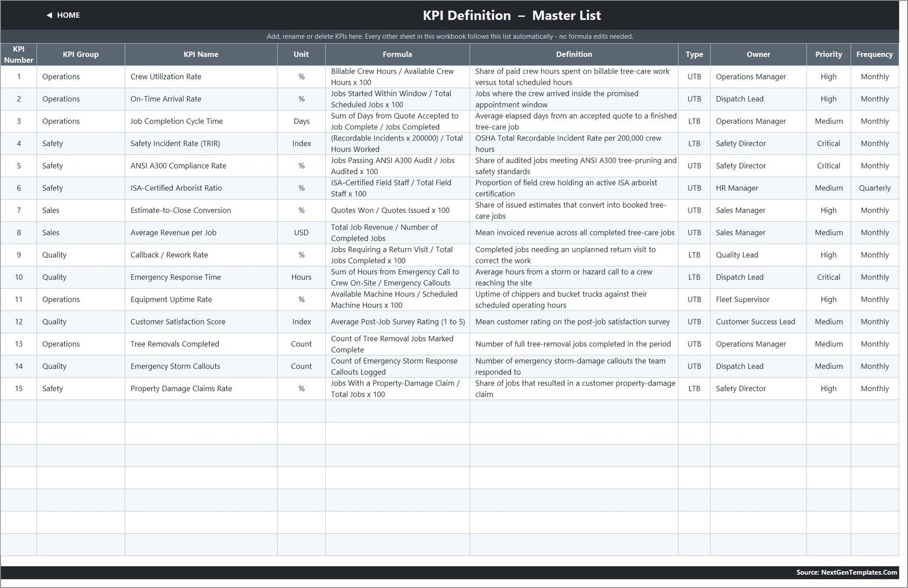Select the 'Emergency Storm Callouts' cell
Screen dimensions: 908x588
201,366
